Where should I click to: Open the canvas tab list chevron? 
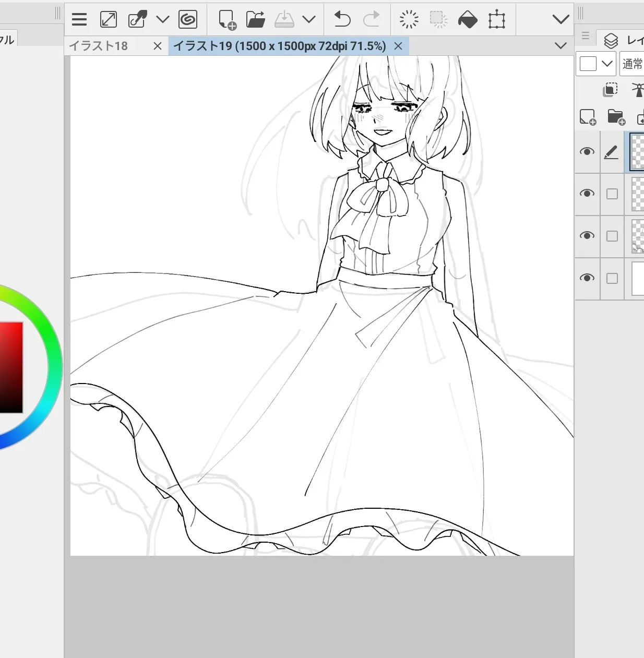point(560,46)
